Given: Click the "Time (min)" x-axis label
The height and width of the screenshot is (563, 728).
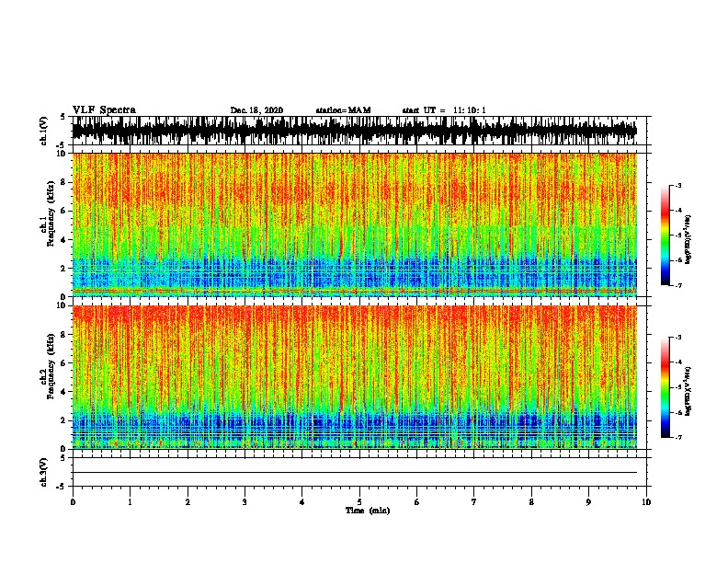Looking at the screenshot, I should pyautogui.click(x=368, y=511).
